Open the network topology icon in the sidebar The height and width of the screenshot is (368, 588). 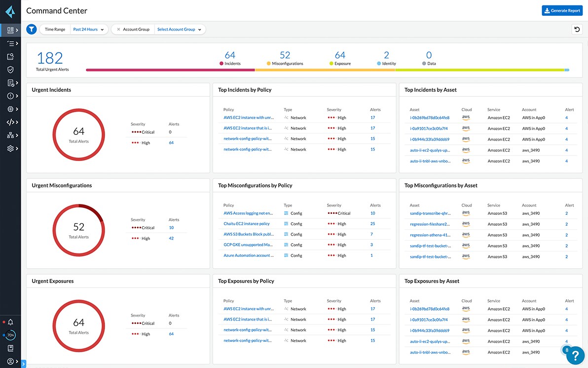(x=10, y=135)
